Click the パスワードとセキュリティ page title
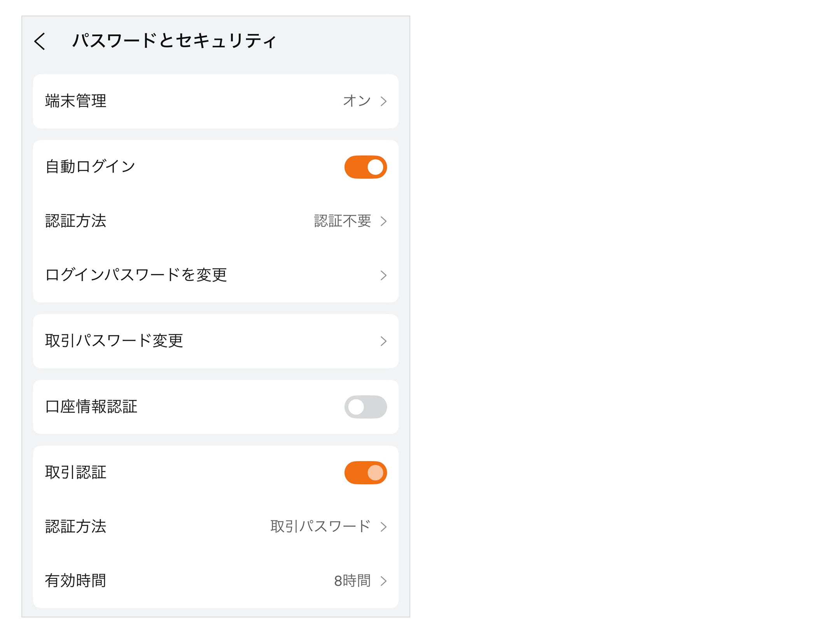Viewport: 840px width, 633px height. (174, 41)
